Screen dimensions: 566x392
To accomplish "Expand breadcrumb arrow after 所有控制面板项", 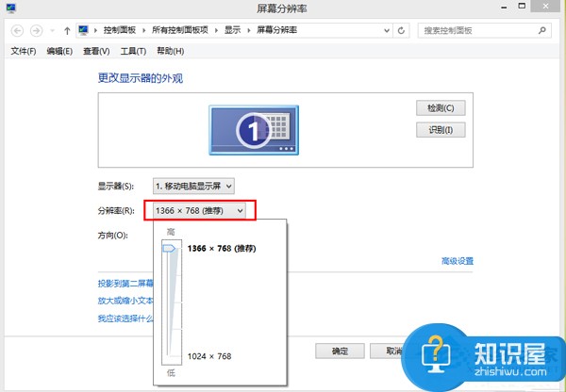I will pos(216,31).
